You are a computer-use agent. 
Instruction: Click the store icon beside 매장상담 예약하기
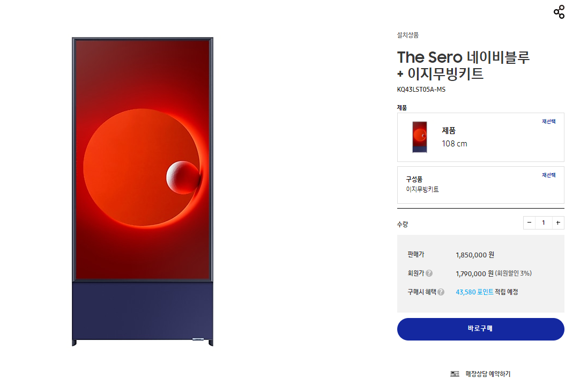tap(455, 374)
